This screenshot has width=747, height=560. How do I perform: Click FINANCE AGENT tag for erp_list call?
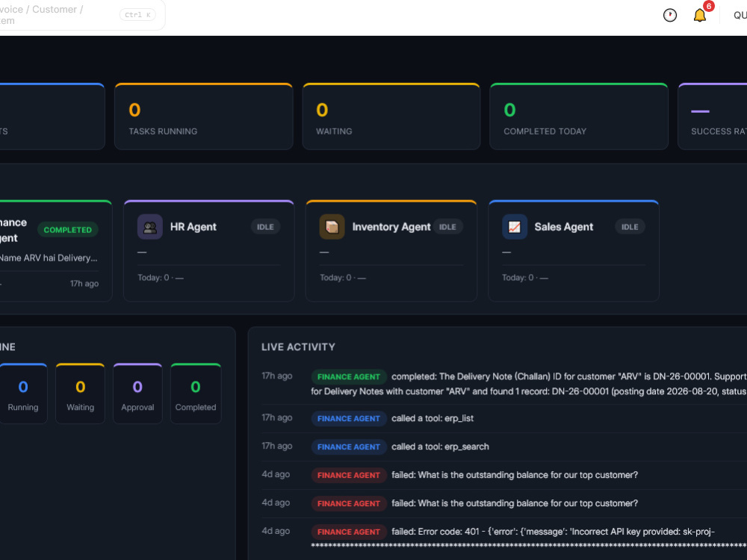point(349,419)
